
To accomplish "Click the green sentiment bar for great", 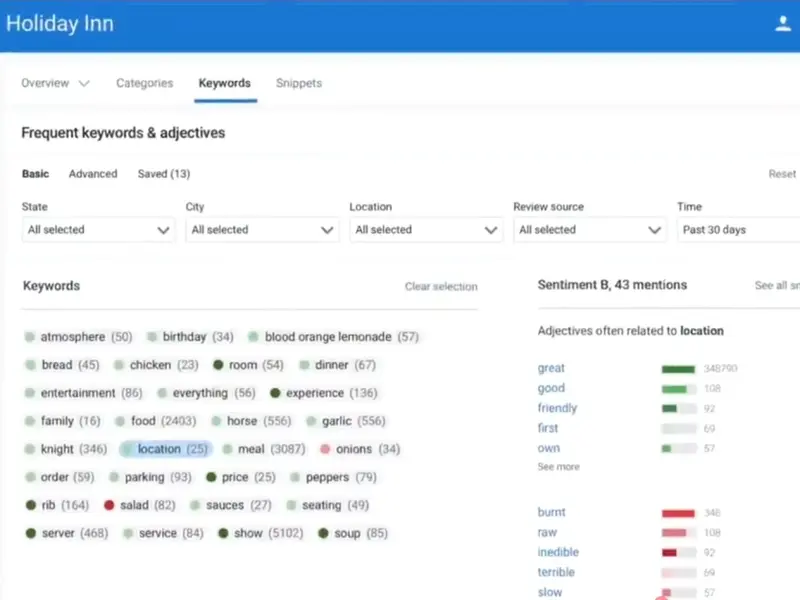I will tap(678, 369).
